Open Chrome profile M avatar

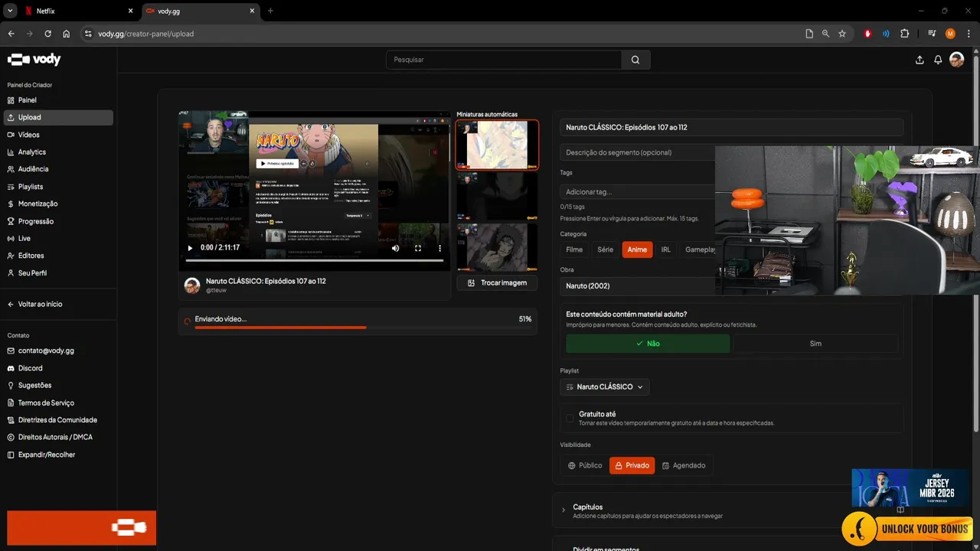[x=950, y=34]
